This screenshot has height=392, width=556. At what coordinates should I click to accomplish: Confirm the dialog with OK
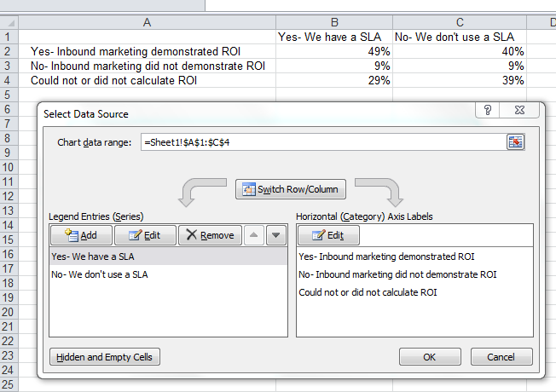click(x=429, y=357)
